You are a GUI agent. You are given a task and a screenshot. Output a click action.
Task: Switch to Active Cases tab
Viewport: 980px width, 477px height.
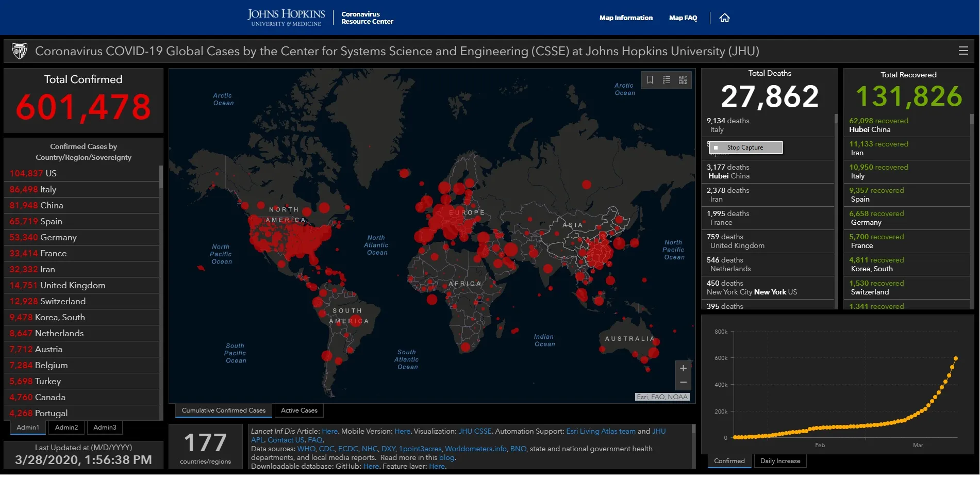[299, 410]
